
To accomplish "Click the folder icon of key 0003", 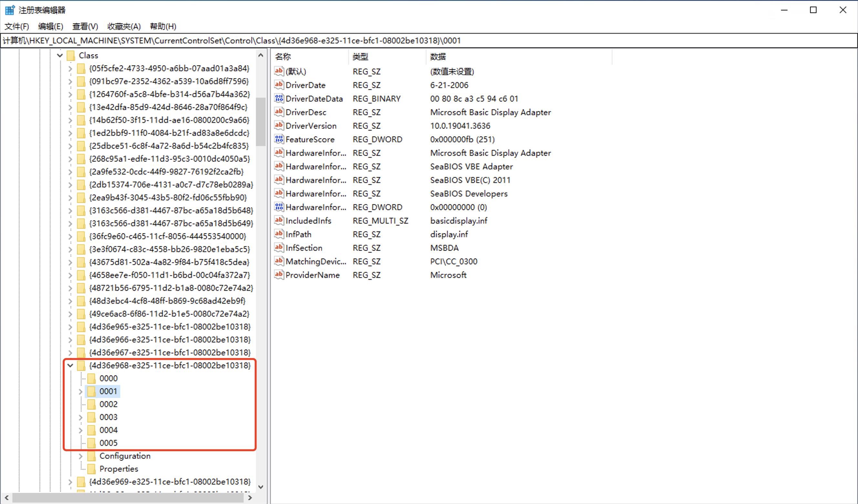I will (91, 417).
